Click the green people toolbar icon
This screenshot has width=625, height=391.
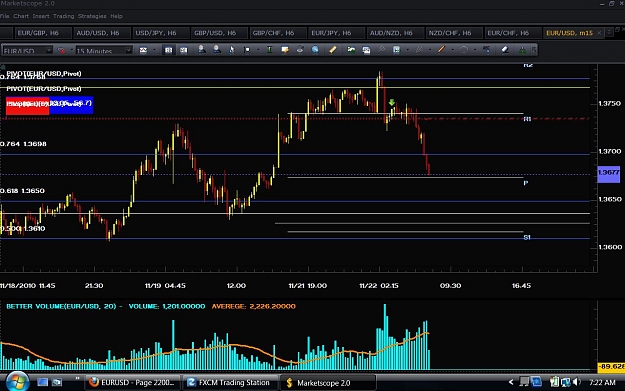pyautogui.click(x=522, y=50)
